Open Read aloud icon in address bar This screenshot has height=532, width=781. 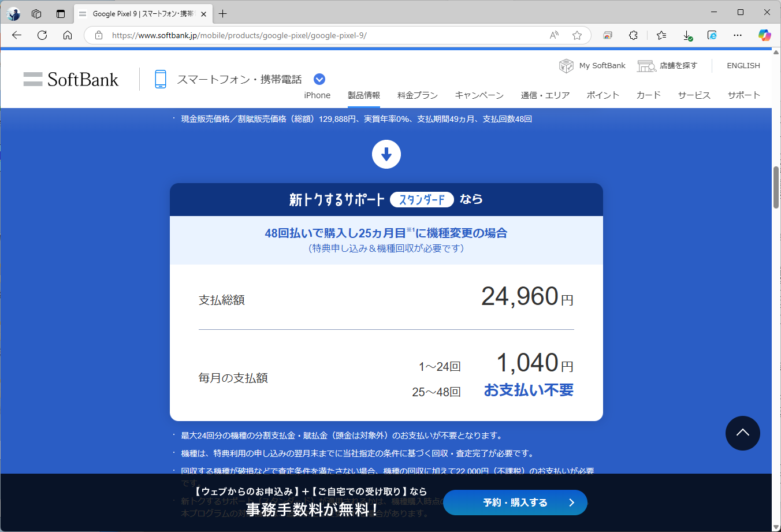click(x=554, y=35)
